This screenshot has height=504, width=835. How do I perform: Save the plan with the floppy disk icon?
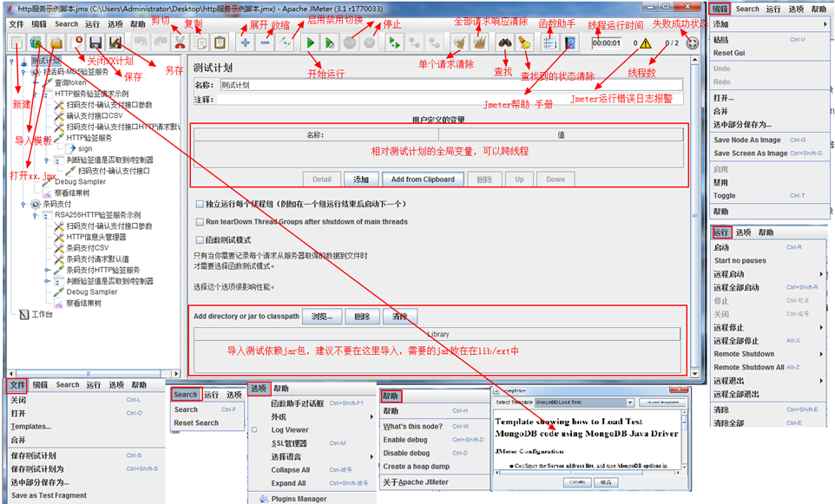click(x=95, y=43)
